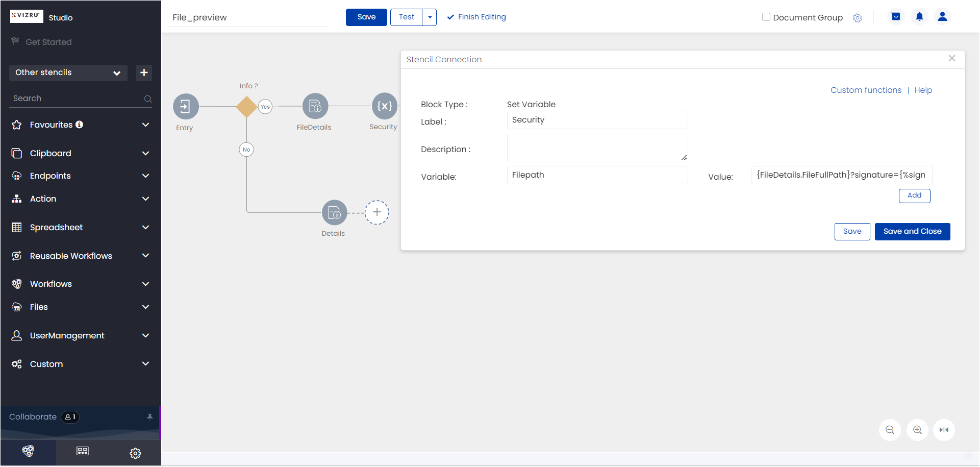Screen dimensions: 980x467
Task: Toggle the Collaborate panel pin
Action: [x=150, y=416]
